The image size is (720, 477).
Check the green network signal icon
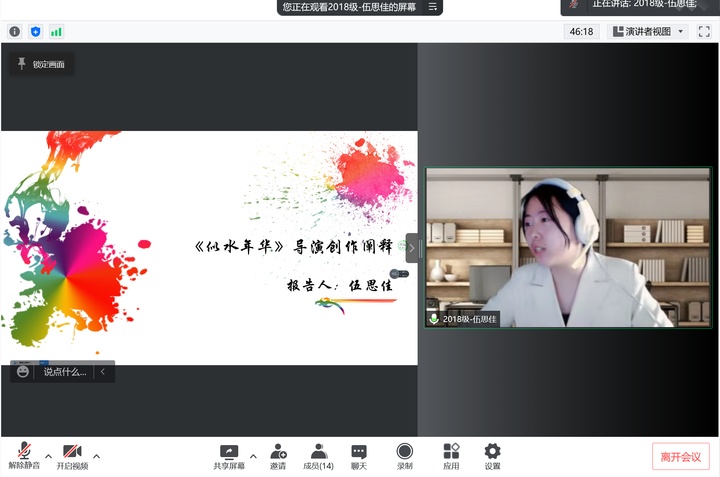coord(56,31)
